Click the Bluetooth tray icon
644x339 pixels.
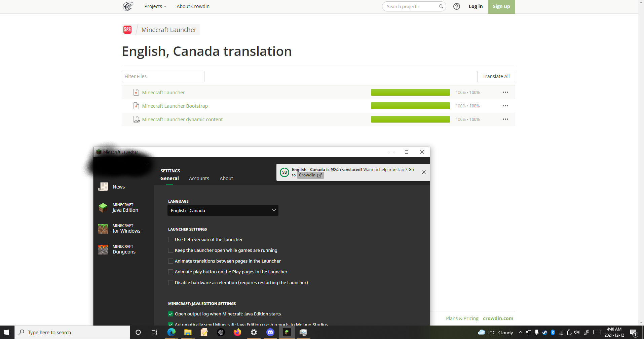point(553,333)
